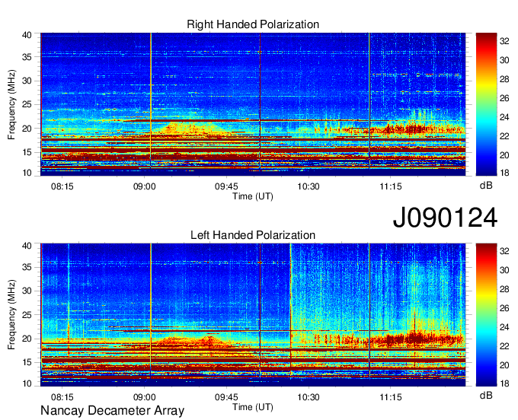The image size is (518, 420).
Task: Click the "11:15" time tick on Left Handed plot
Action: 391,397
